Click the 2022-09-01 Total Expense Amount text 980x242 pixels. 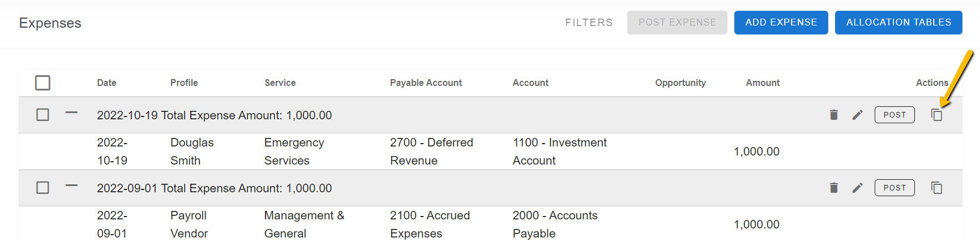tap(214, 188)
